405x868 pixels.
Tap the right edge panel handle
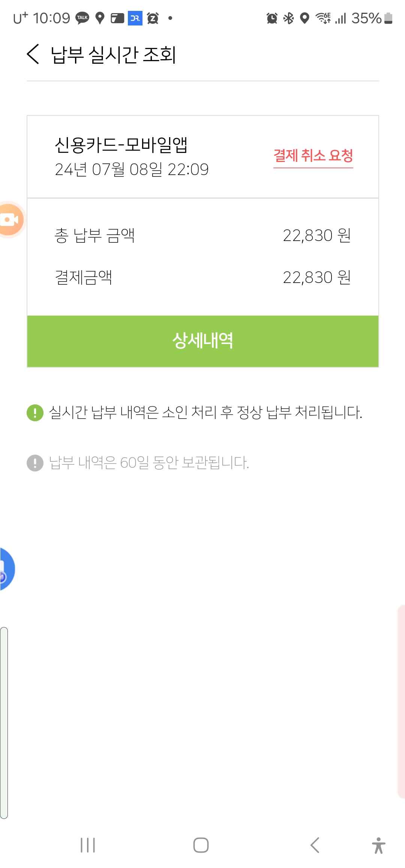tap(401, 701)
